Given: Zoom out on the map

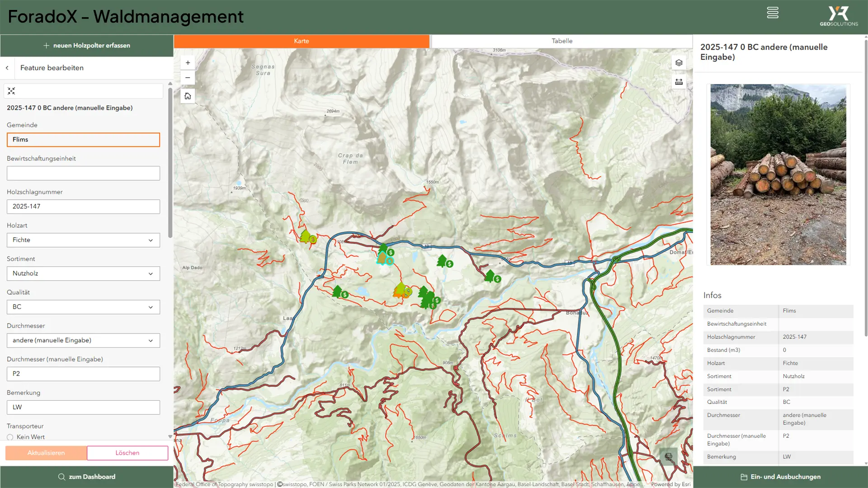Looking at the screenshot, I should click(x=188, y=78).
